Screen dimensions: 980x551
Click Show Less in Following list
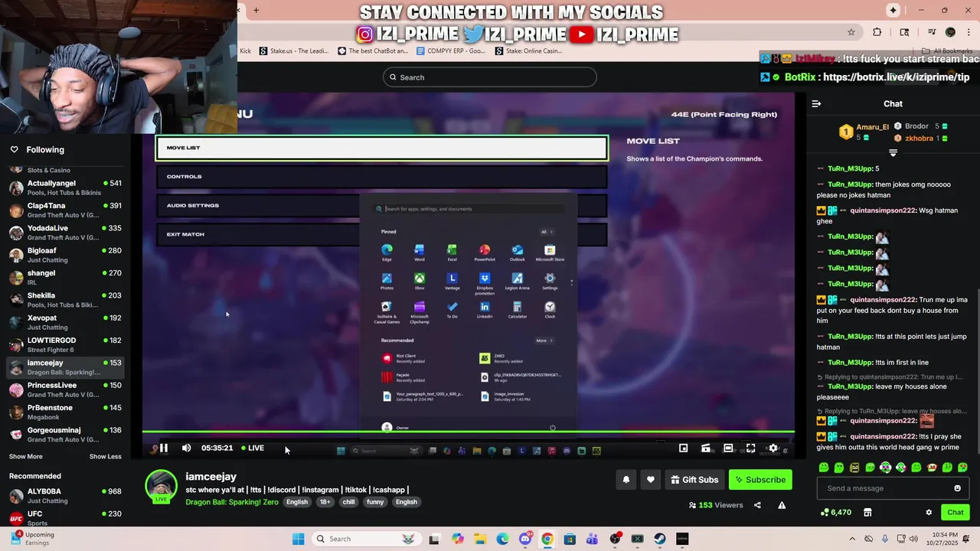tap(105, 457)
